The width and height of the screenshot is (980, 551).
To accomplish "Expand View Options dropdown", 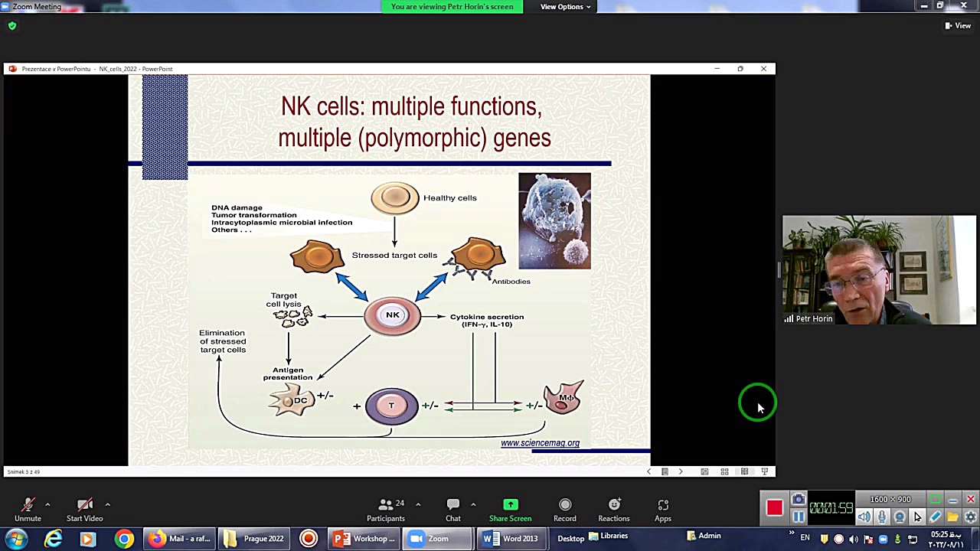I will pyautogui.click(x=565, y=7).
